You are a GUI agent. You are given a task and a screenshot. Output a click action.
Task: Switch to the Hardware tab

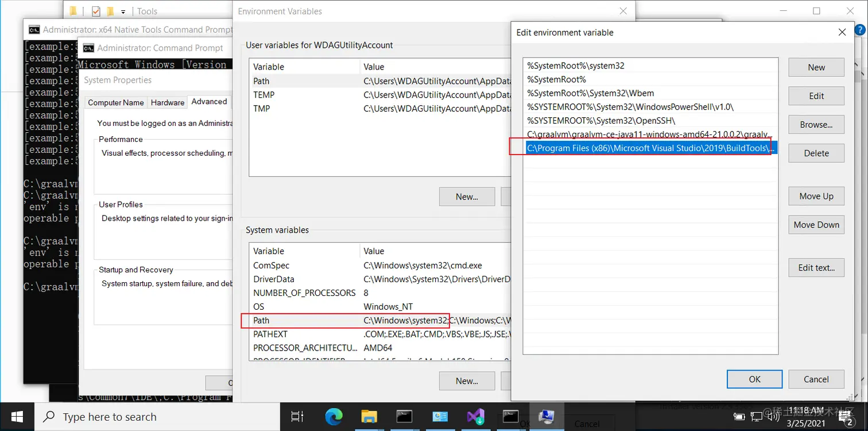pyautogui.click(x=168, y=102)
